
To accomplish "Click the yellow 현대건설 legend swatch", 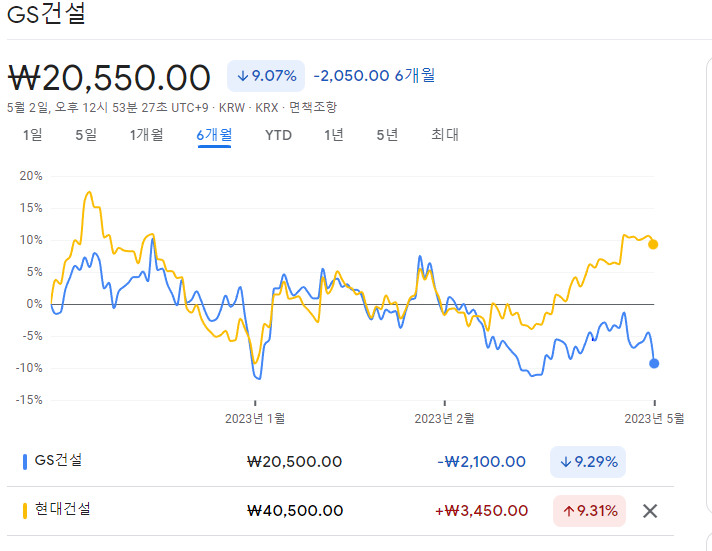I will [x=25, y=511].
